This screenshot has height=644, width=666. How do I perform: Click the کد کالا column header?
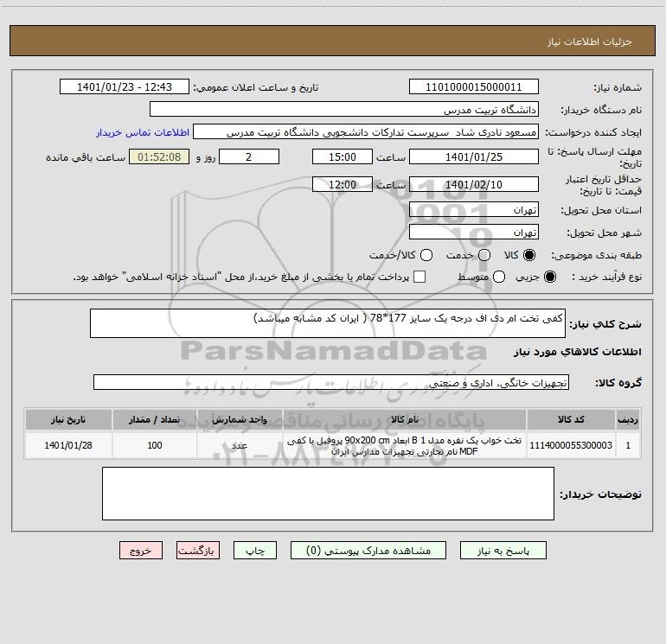tap(571, 419)
